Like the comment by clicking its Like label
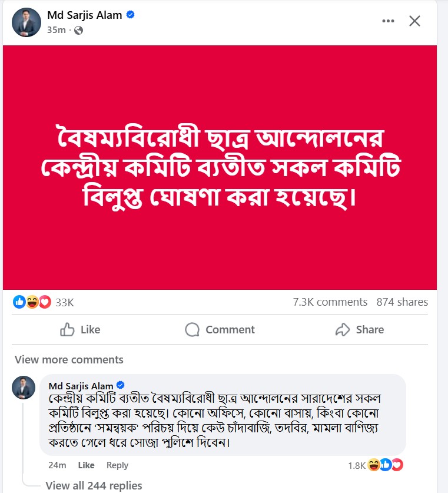 (x=87, y=465)
